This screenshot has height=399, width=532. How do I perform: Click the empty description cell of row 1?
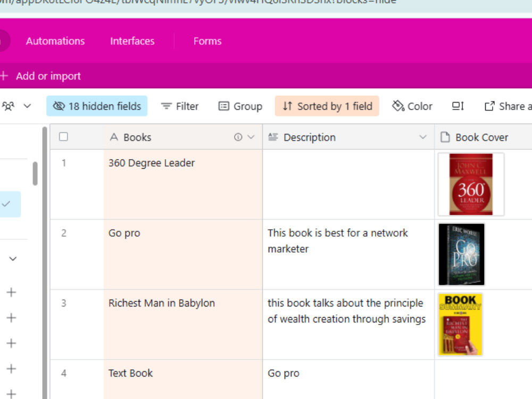348,184
